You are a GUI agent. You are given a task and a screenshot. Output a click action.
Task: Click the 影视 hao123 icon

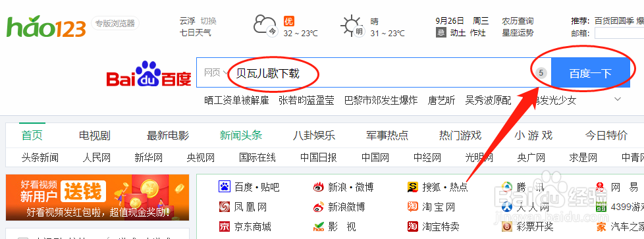click(319, 226)
